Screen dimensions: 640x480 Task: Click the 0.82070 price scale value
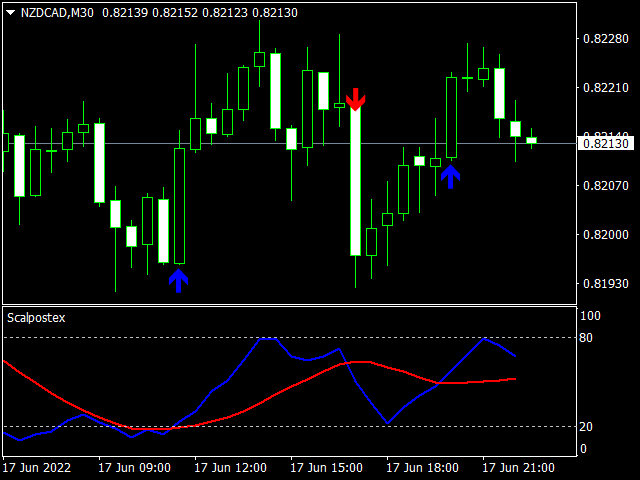click(606, 186)
